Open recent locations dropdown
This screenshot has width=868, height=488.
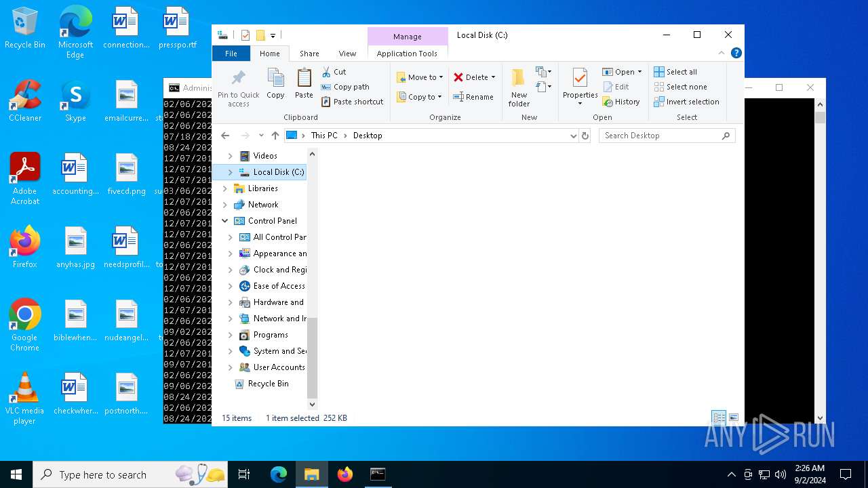pos(261,136)
